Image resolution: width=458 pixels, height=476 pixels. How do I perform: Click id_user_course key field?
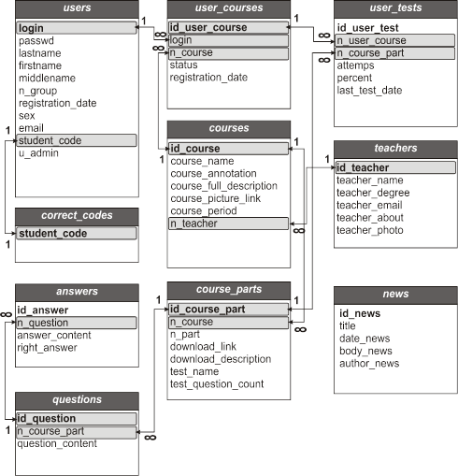click(x=228, y=27)
